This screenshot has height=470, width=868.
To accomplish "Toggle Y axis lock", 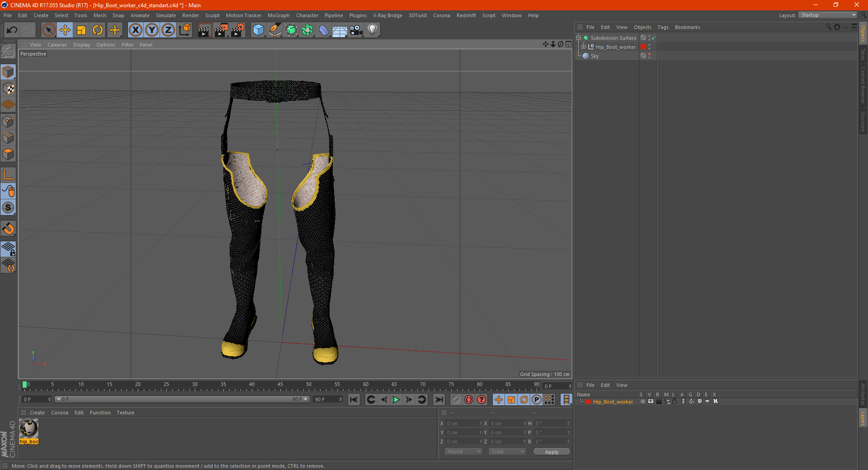I will 152,30.
